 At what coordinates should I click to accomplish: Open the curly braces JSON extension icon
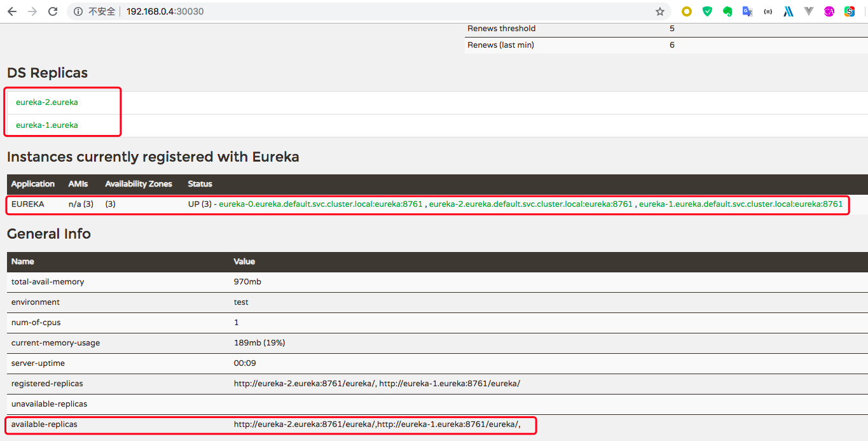click(x=768, y=11)
